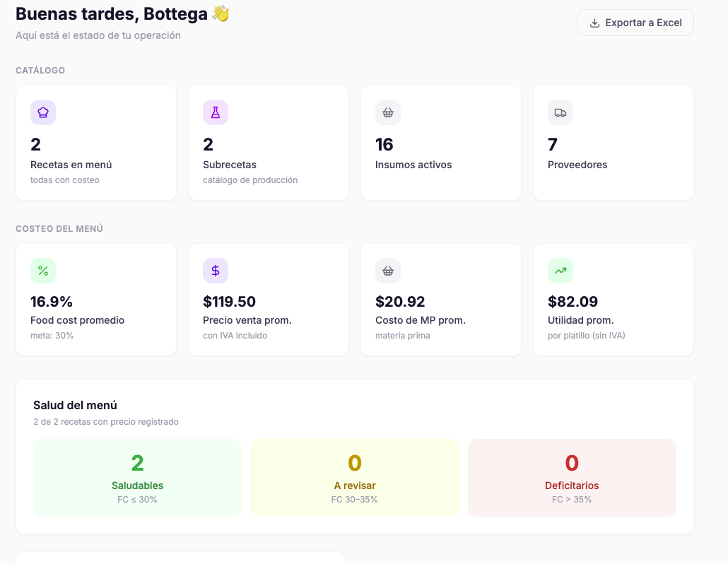Click the download icon in the export button
Image resolution: width=728 pixels, height=564 pixels.
tap(594, 23)
